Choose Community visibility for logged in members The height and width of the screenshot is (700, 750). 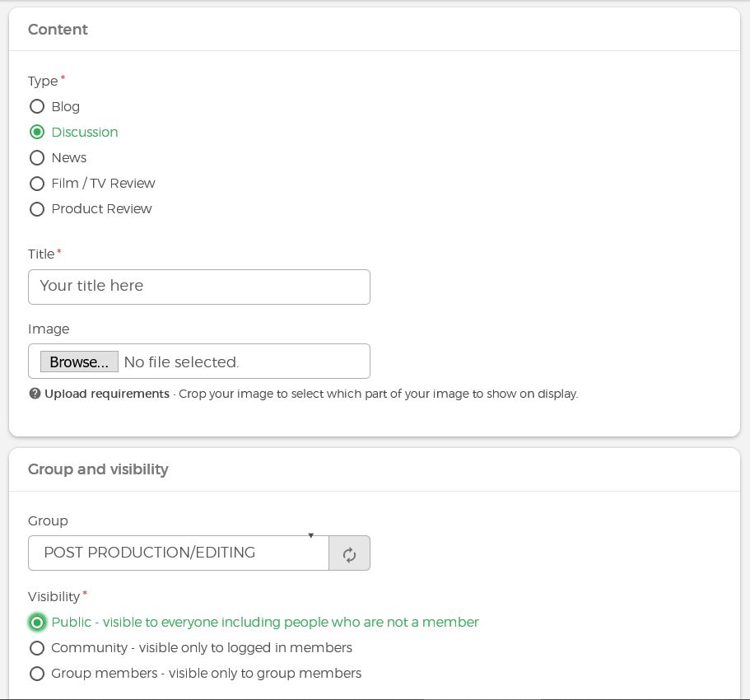tap(37, 648)
